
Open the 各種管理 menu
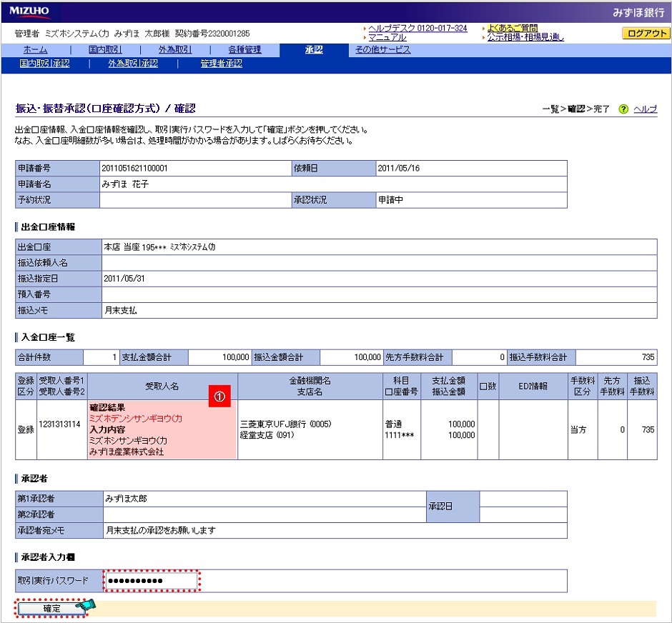244,50
